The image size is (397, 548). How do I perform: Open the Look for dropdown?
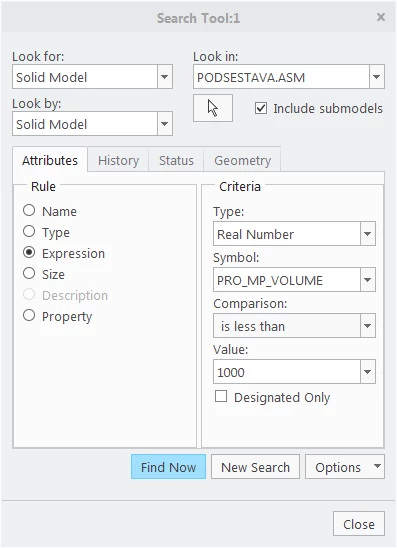(165, 77)
